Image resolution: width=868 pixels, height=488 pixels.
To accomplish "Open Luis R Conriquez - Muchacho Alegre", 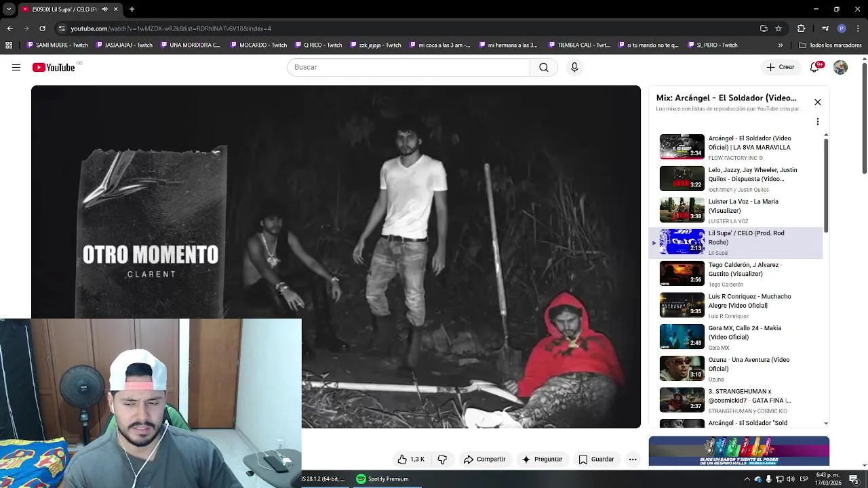I will pos(736,305).
